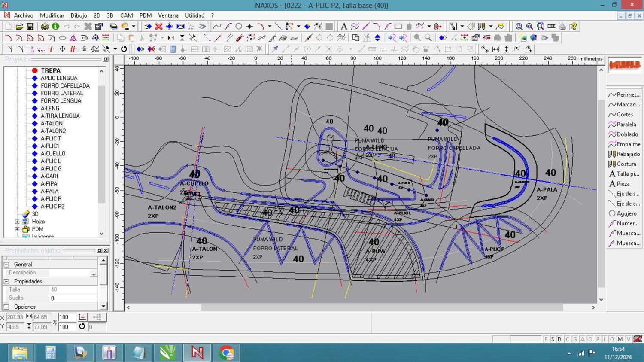644x362 pixels.
Task: Toggle the G indicator in status bar
Action: (x=575, y=339)
